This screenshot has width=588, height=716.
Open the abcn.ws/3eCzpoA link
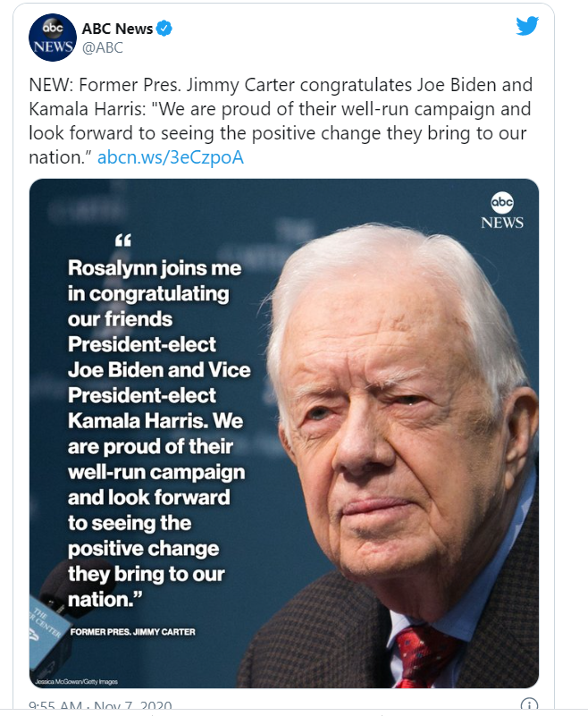[170, 158]
